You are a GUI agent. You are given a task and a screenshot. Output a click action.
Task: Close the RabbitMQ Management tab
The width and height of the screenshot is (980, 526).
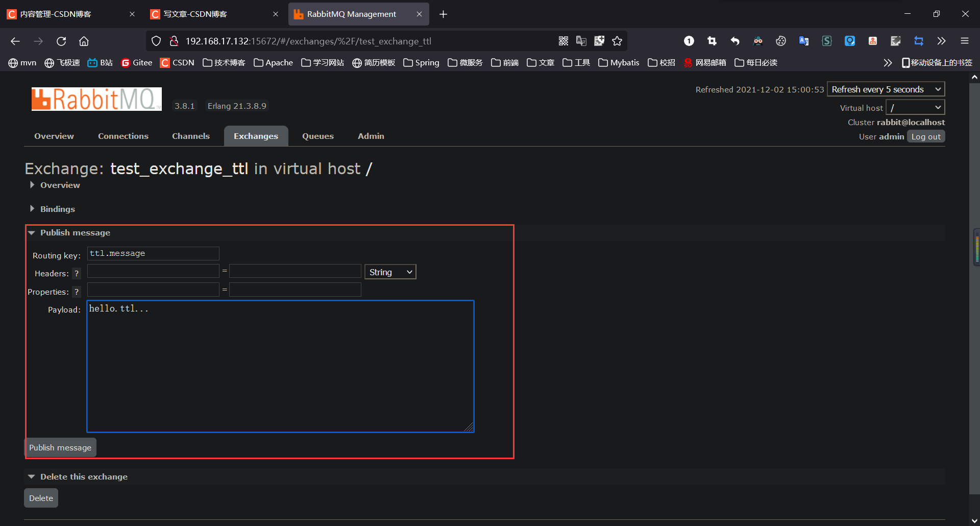[419, 14]
